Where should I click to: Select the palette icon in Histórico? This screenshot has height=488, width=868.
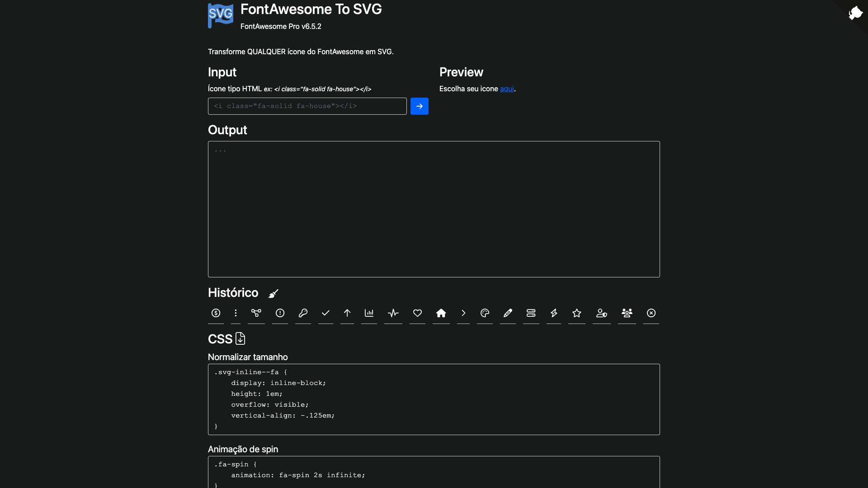click(485, 313)
